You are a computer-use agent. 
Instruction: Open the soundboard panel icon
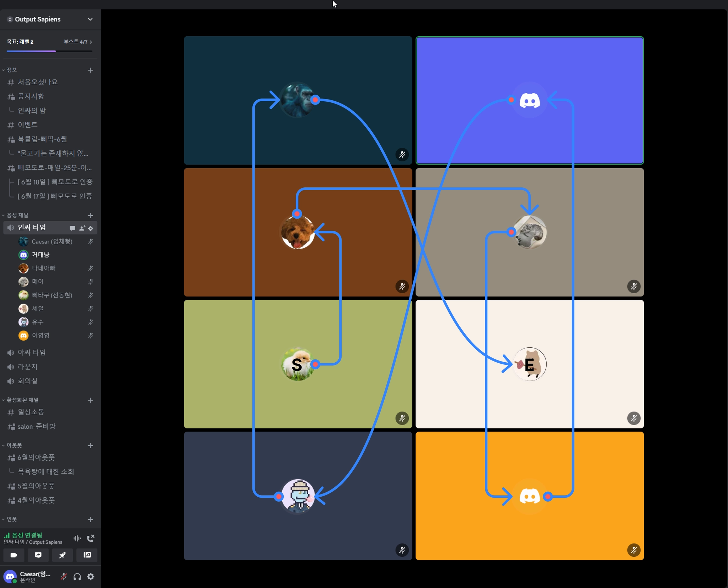click(x=87, y=555)
